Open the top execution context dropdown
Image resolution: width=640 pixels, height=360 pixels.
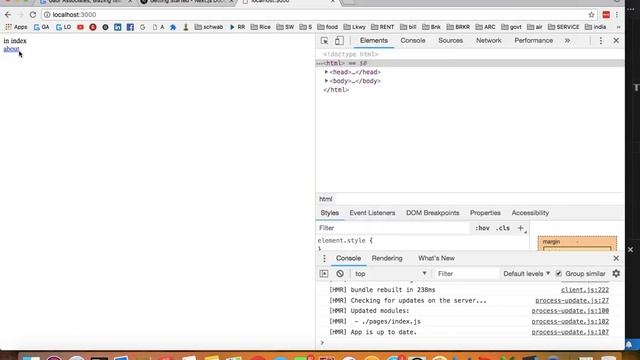(391, 274)
